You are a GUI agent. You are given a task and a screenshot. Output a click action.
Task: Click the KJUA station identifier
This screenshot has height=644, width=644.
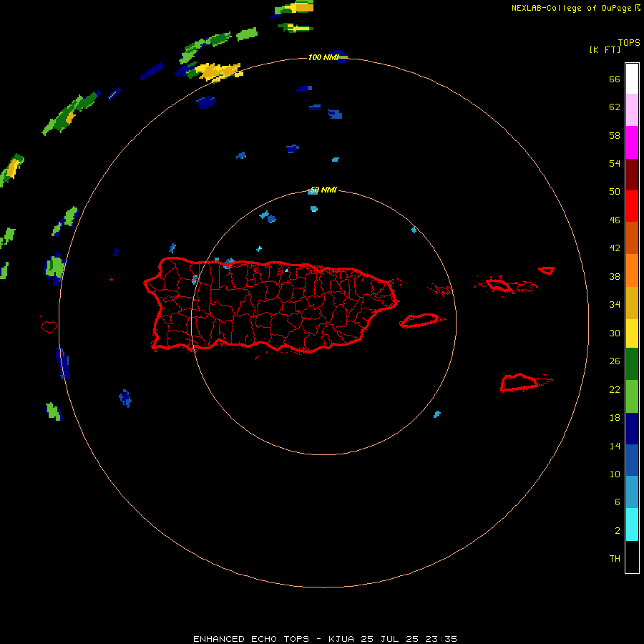tap(342, 639)
